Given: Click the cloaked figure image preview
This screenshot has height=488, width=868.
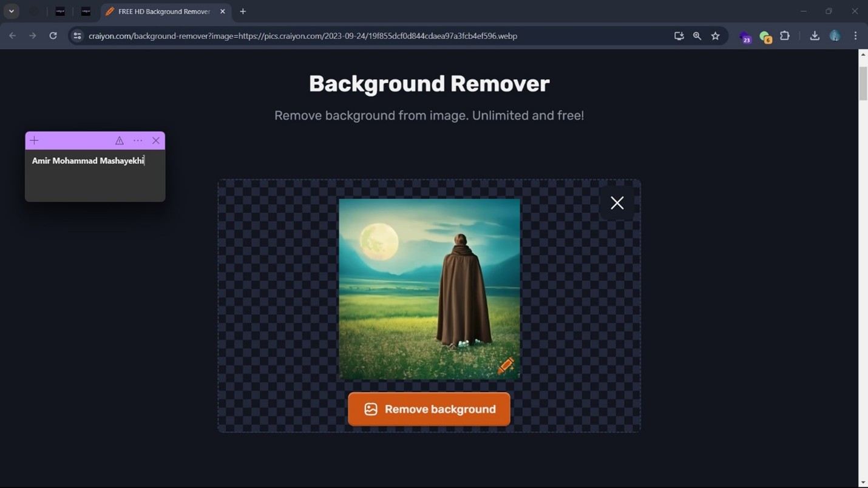Looking at the screenshot, I should click(429, 289).
